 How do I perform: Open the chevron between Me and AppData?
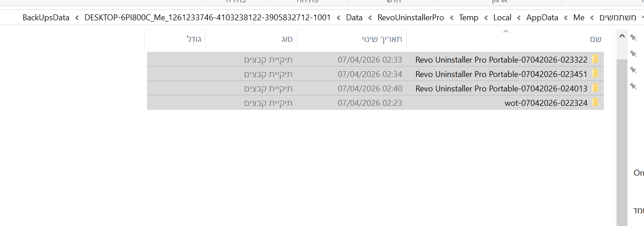pyautogui.click(x=566, y=18)
